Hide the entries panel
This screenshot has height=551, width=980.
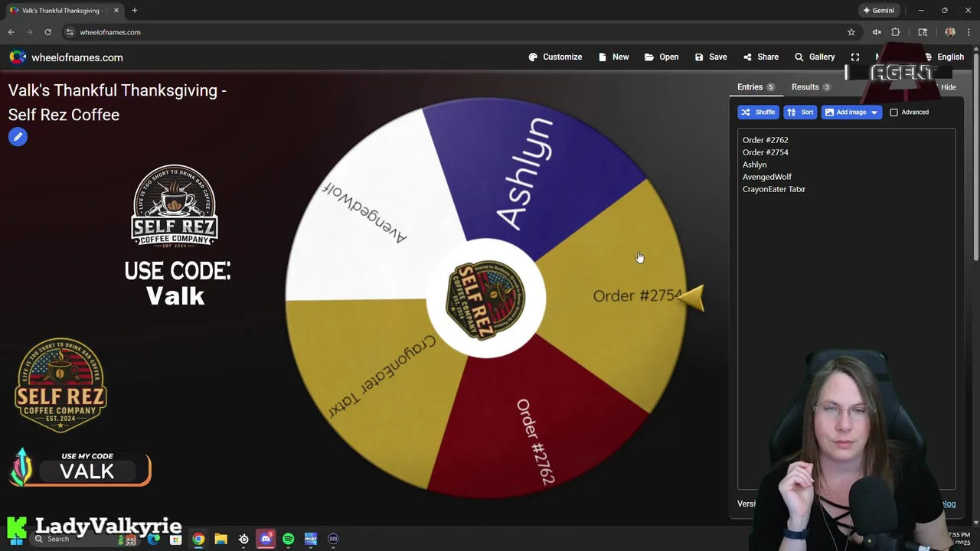click(x=948, y=87)
